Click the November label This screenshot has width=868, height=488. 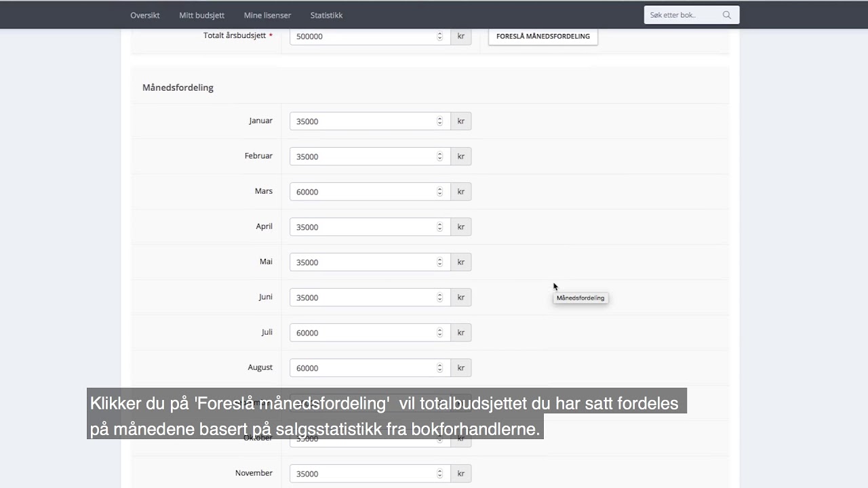(254, 473)
